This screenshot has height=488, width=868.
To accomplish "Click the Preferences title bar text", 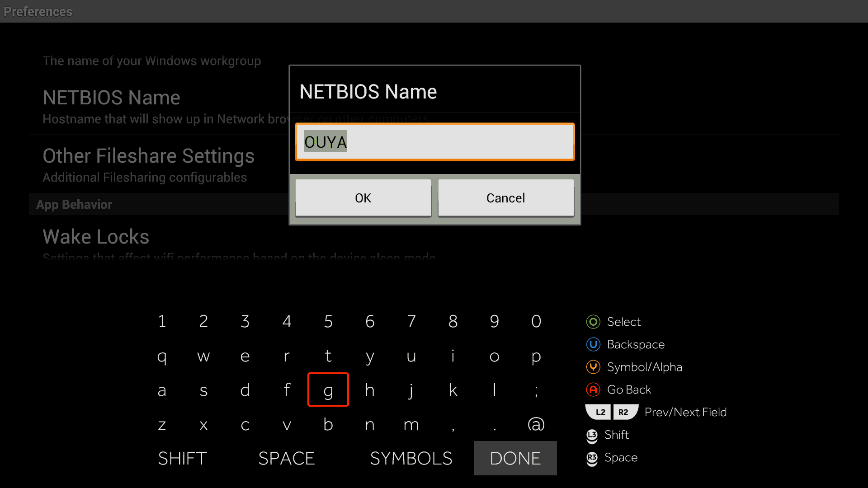I will point(38,11).
